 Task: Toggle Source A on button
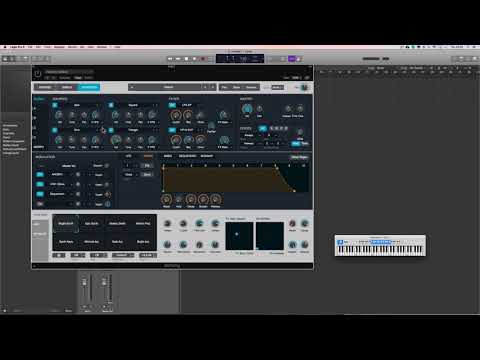[x=55, y=105]
